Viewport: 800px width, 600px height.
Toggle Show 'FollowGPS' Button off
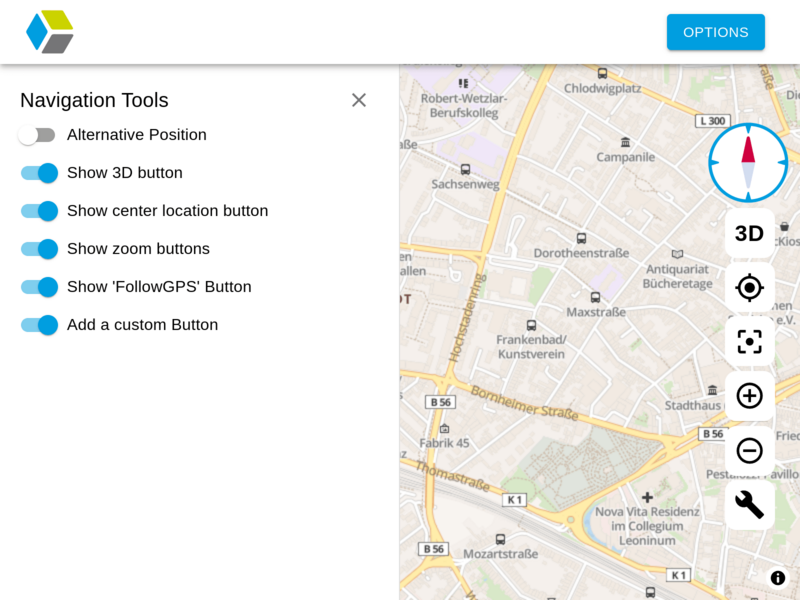tap(38, 287)
